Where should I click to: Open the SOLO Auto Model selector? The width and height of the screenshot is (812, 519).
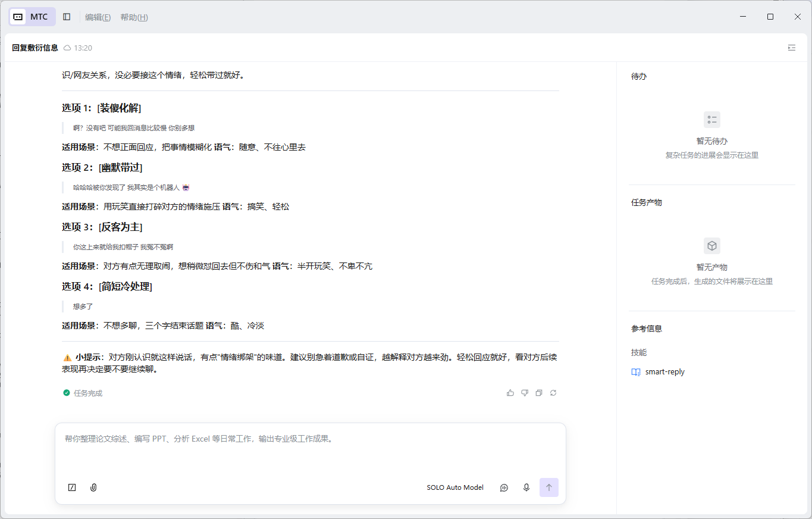(x=455, y=487)
